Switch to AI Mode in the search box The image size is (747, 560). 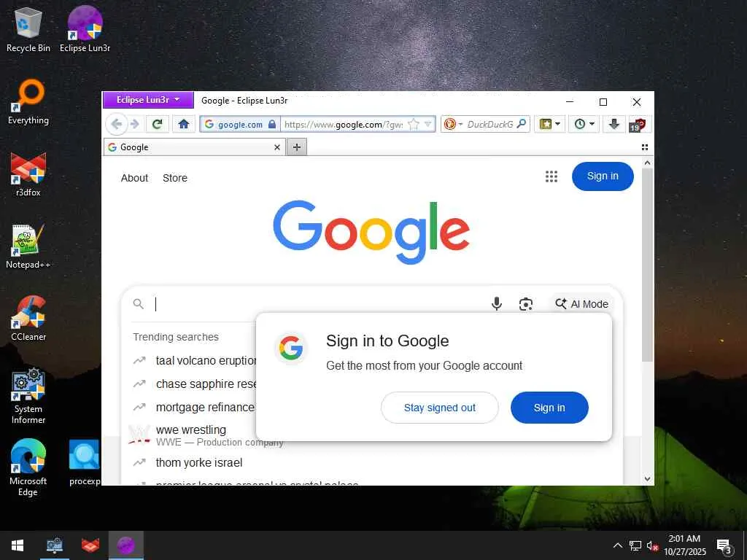pyautogui.click(x=581, y=304)
